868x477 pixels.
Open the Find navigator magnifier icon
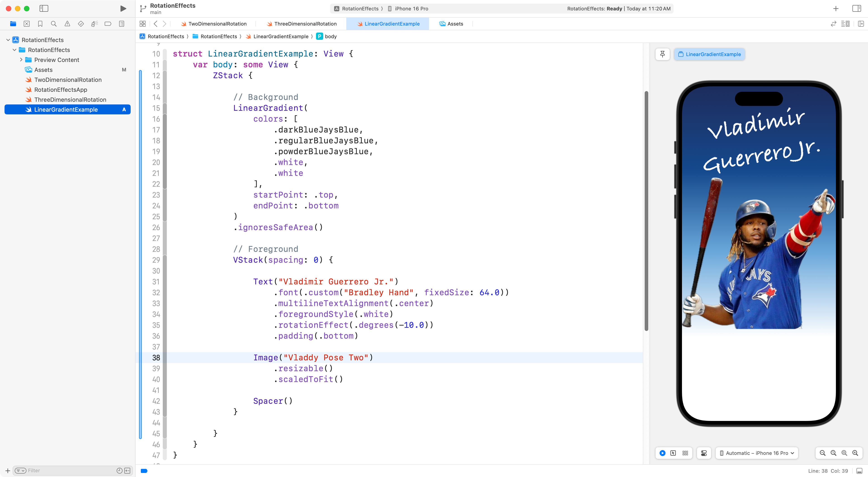[54, 24]
